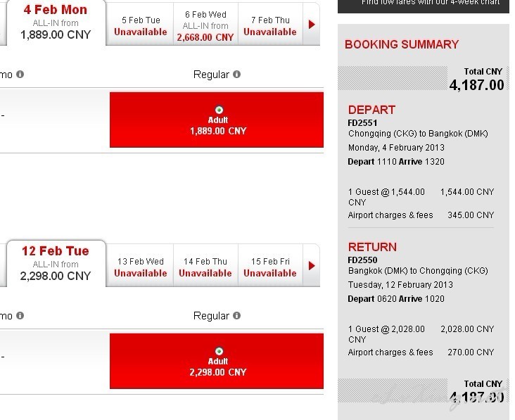Screen dimensions: 515x420
Task: Select Adult 1,889.00 CNY radio button
Action: 219,110
